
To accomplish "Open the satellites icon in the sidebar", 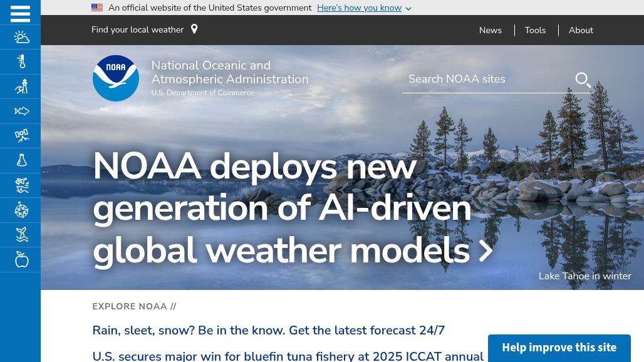I will click(x=21, y=136).
